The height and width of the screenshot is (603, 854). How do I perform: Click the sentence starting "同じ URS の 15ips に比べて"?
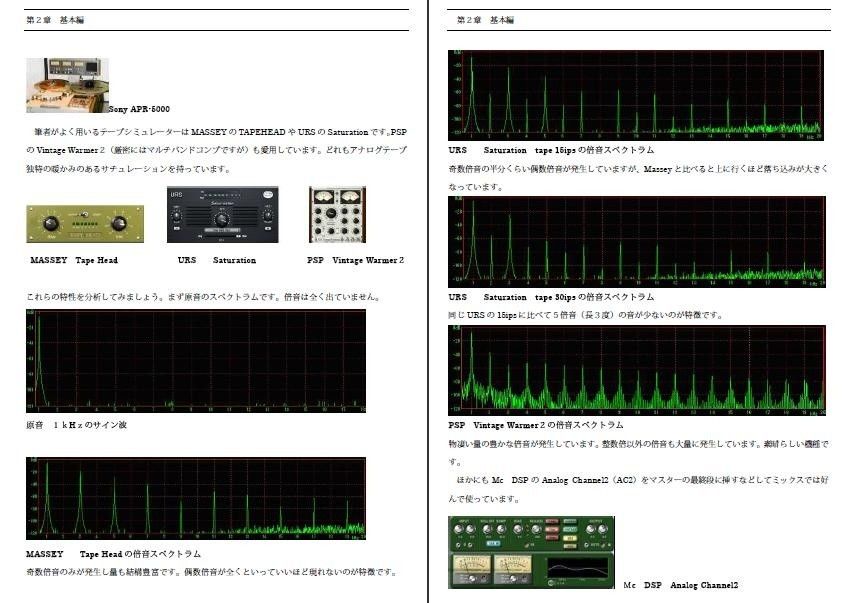(585, 315)
